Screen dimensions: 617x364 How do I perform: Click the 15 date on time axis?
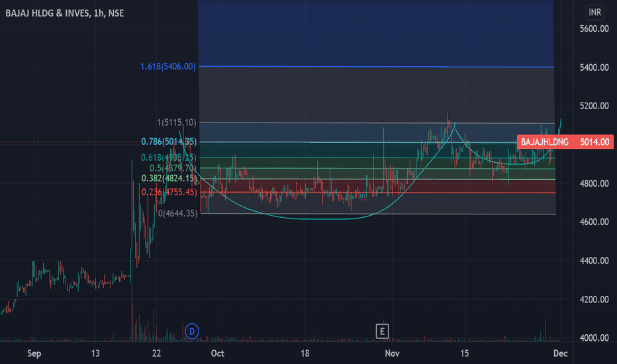coord(465,353)
